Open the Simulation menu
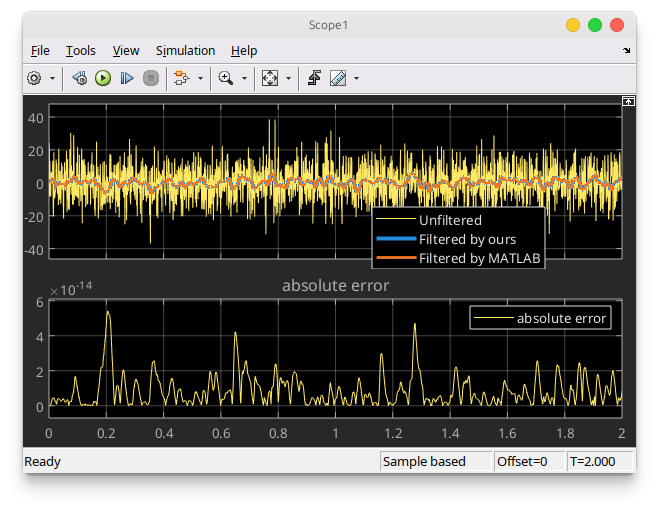659x512 pixels. click(185, 50)
